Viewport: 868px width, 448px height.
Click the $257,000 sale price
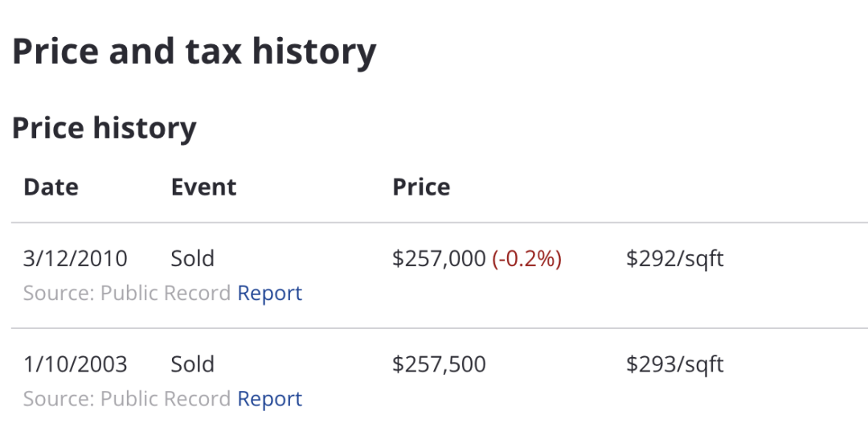pos(439,259)
